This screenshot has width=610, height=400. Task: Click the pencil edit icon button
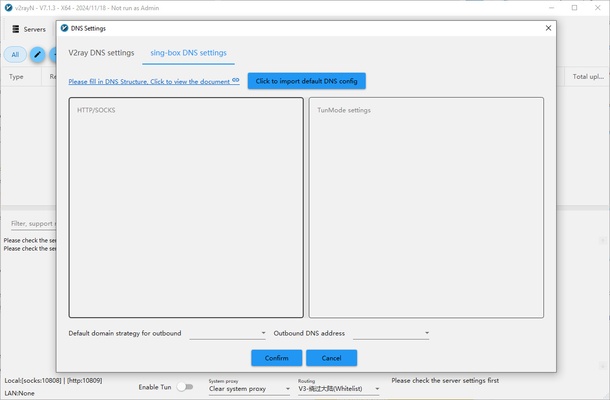pos(39,54)
